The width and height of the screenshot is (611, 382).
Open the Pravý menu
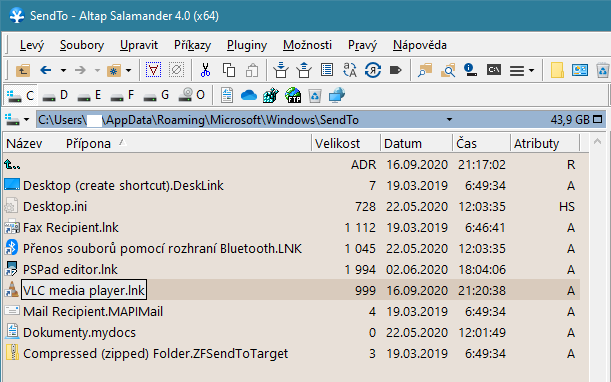[x=362, y=45]
